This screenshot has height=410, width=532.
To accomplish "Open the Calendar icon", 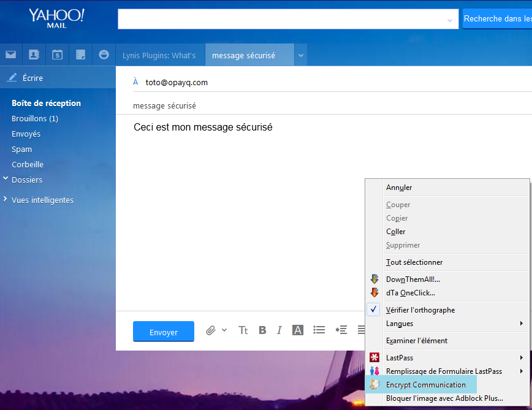I will (57, 55).
